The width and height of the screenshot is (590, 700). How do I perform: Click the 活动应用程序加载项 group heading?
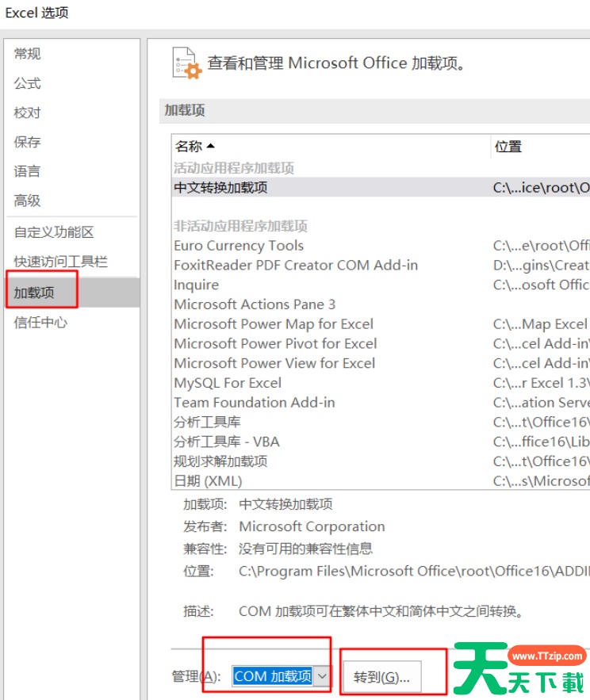(234, 168)
